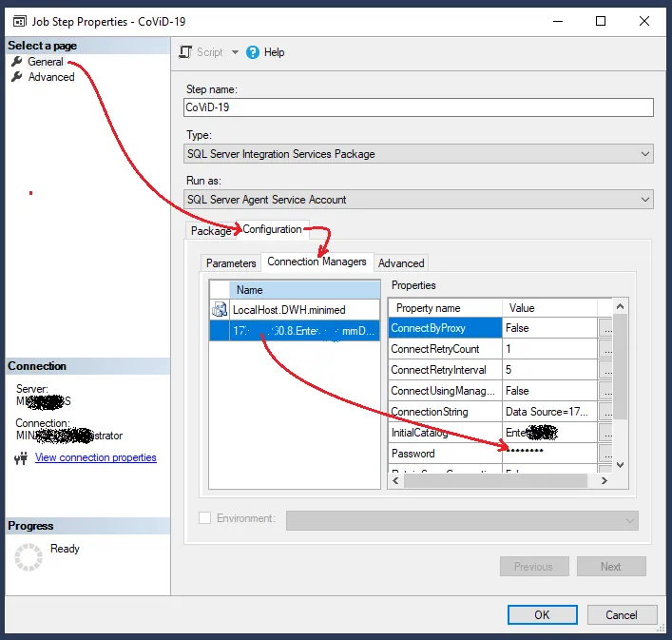Click into the Step name field
Screen dimensions: 672x640
point(418,107)
